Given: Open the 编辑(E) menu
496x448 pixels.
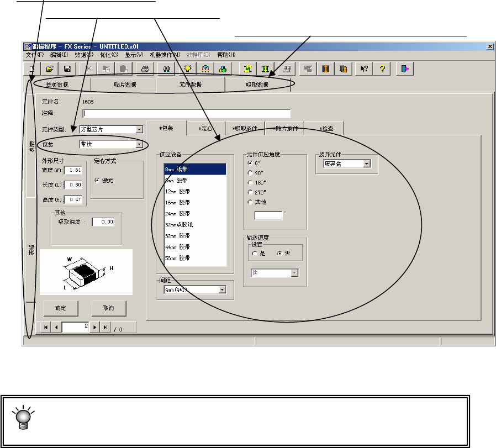Looking at the screenshot, I should click(59, 55).
